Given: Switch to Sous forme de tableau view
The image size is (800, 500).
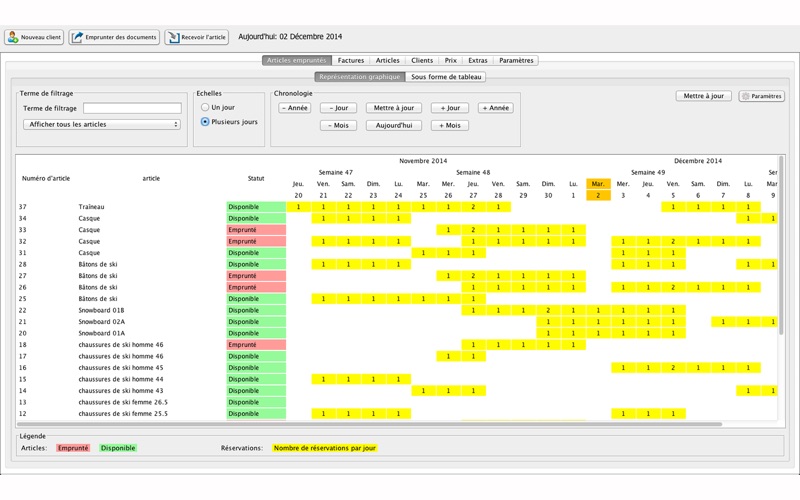Looking at the screenshot, I should click(x=446, y=77).
